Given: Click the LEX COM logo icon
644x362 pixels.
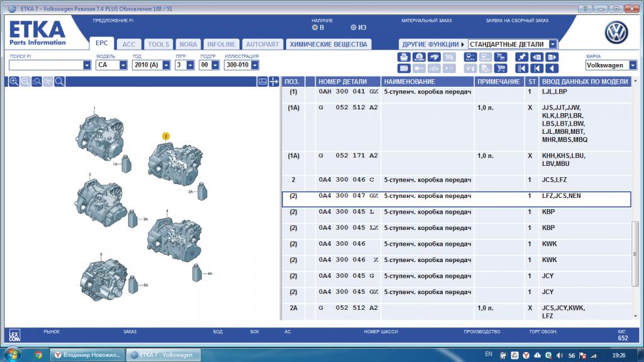Looking at the screenshot, I should (14, 336).
